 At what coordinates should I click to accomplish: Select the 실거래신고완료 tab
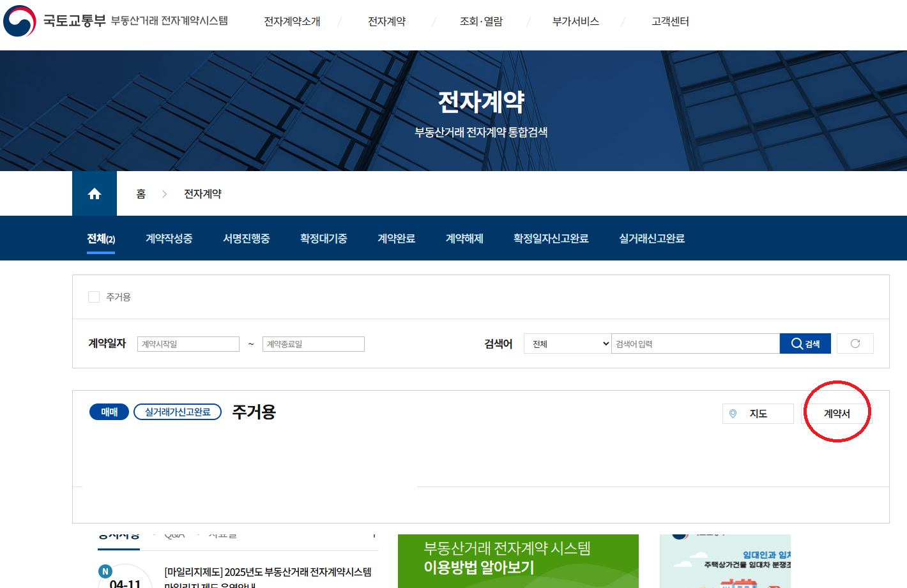point(652,239)
